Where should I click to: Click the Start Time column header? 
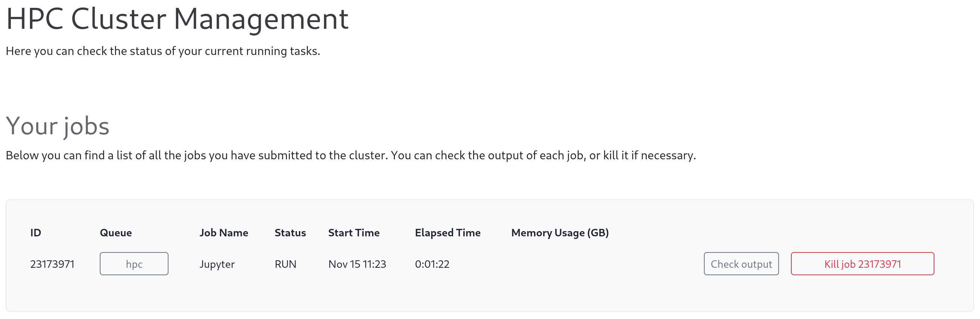[x=353, y=233]
